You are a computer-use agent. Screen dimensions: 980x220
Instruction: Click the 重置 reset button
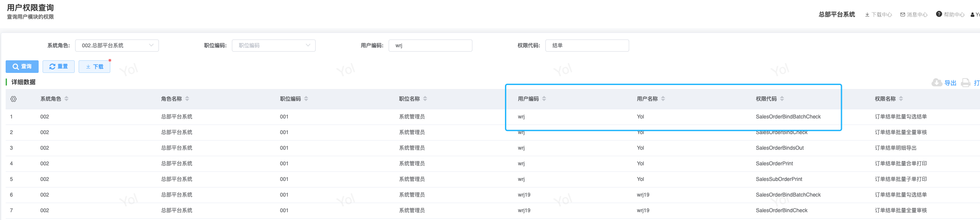(x=59, y=66)
